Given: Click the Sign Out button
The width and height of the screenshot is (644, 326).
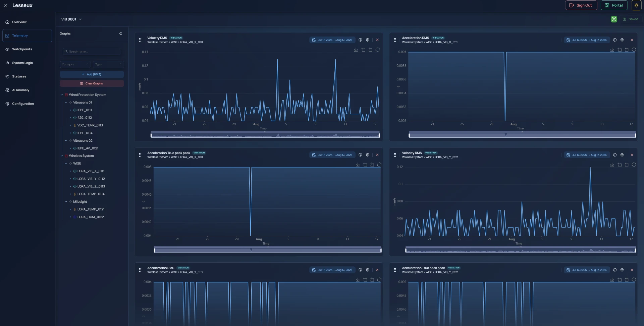Looking at the screenshot, I should [x=581, y=5].
